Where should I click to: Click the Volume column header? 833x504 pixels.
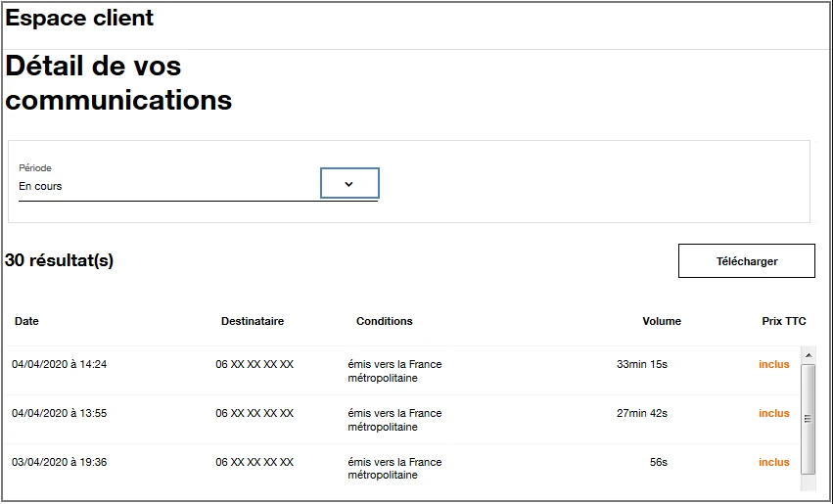662,321
